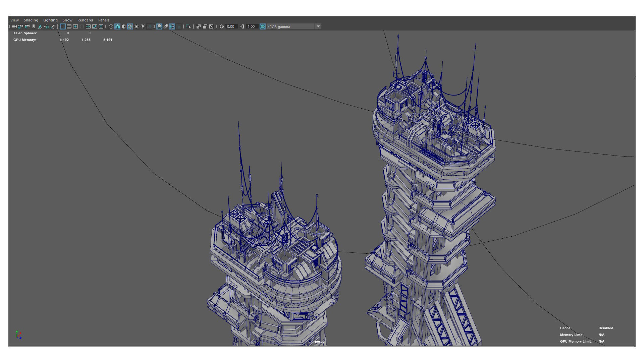Click the Renderer menu item
Image resolution: width=644 pixels, height=362 pixels.
point(85,20)
